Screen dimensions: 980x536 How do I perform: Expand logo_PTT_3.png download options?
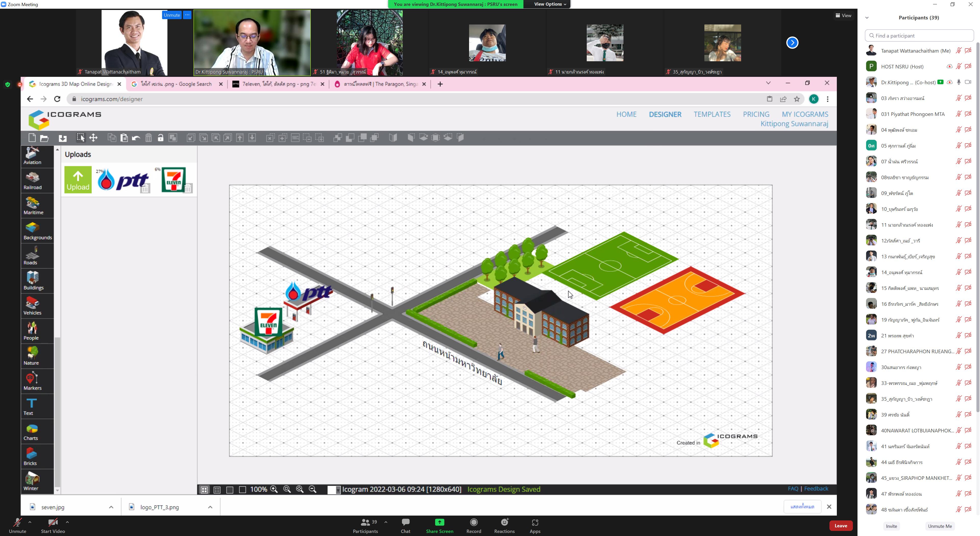point(210,507)
